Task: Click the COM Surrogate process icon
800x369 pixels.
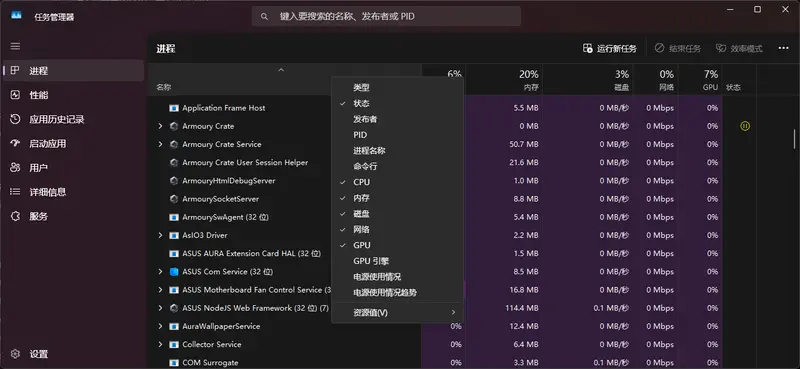Action: pyautogui.click(x=174, y=363)
